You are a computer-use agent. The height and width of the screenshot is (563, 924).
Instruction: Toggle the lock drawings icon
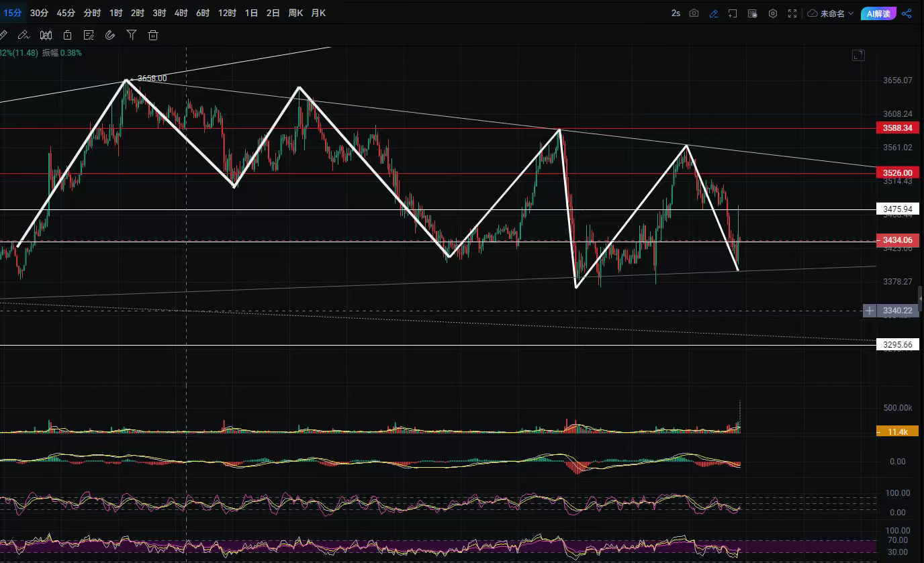pyautogui.click(x=67, y=36)
